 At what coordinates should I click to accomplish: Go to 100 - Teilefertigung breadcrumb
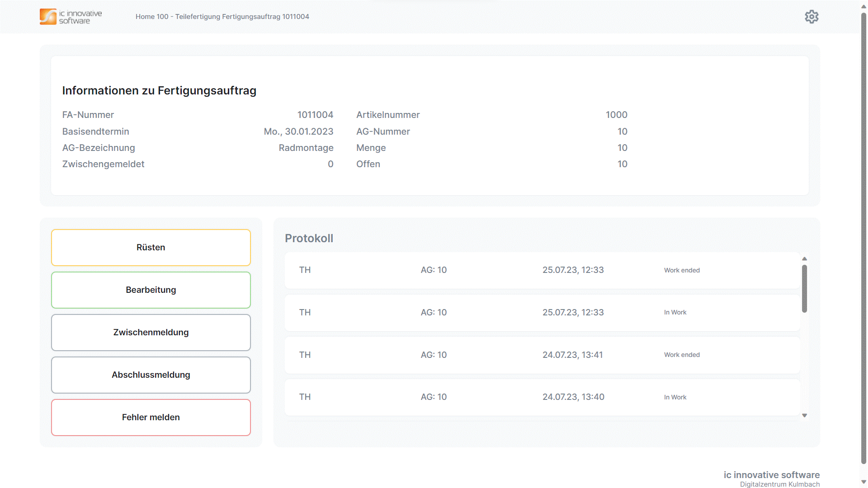[189, 17]
